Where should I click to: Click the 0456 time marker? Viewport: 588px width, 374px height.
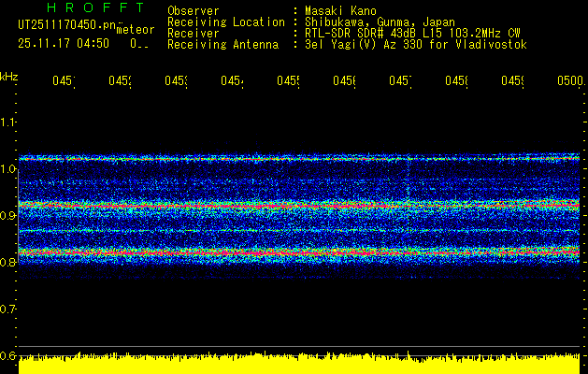click(x=344, y=81)
